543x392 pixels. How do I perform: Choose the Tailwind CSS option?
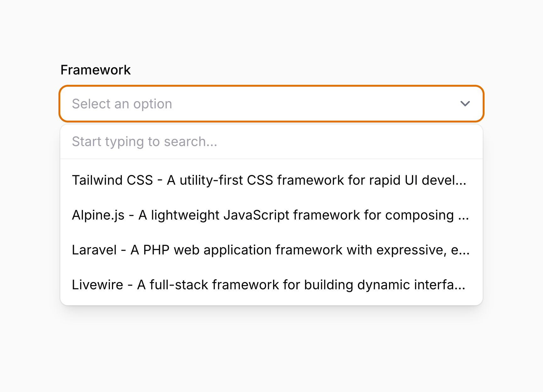pos(271,180)
